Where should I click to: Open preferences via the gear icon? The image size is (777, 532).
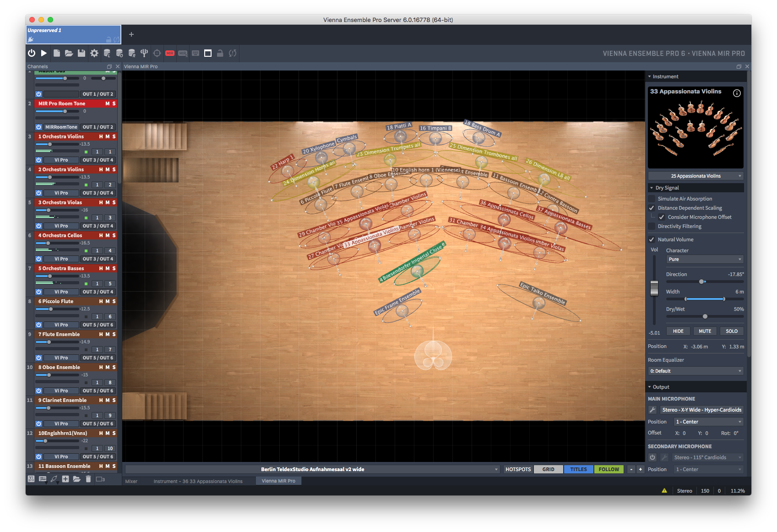point(94,53)
